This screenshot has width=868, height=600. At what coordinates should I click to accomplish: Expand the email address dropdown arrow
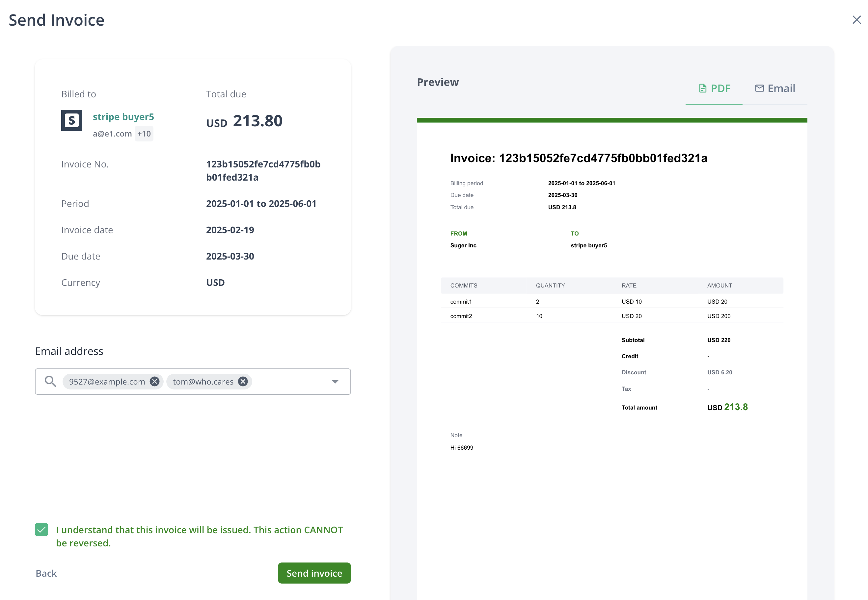(x=335, y=382)
